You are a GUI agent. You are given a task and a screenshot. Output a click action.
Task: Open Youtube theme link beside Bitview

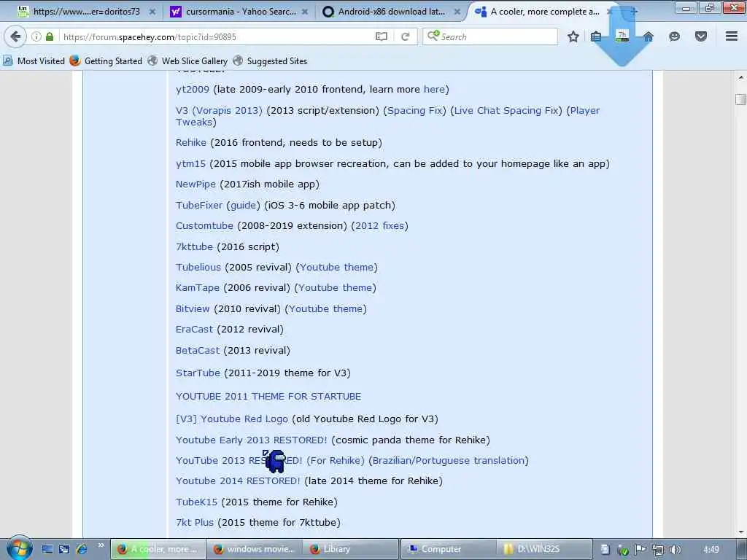pos(326,308)
